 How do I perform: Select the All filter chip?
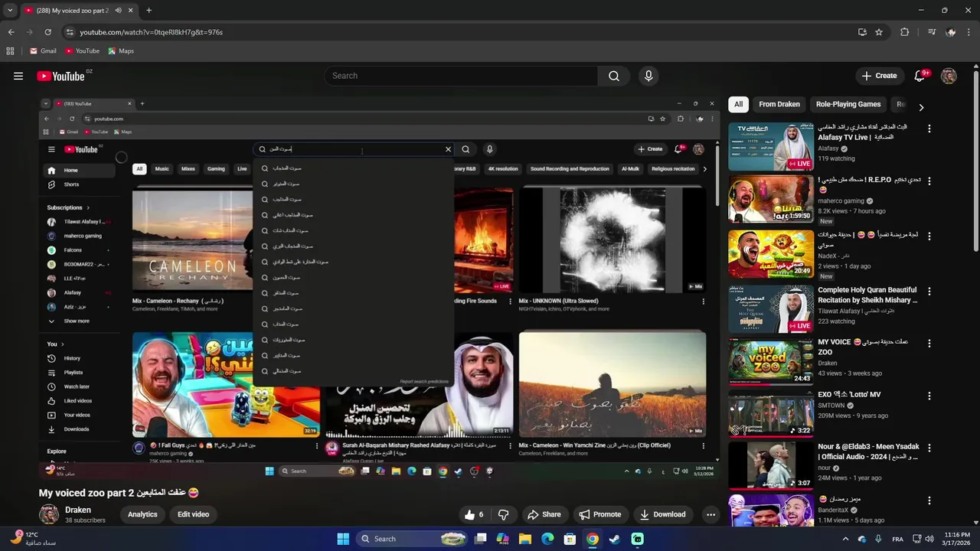pyautogui.click(x=738, y=104)
